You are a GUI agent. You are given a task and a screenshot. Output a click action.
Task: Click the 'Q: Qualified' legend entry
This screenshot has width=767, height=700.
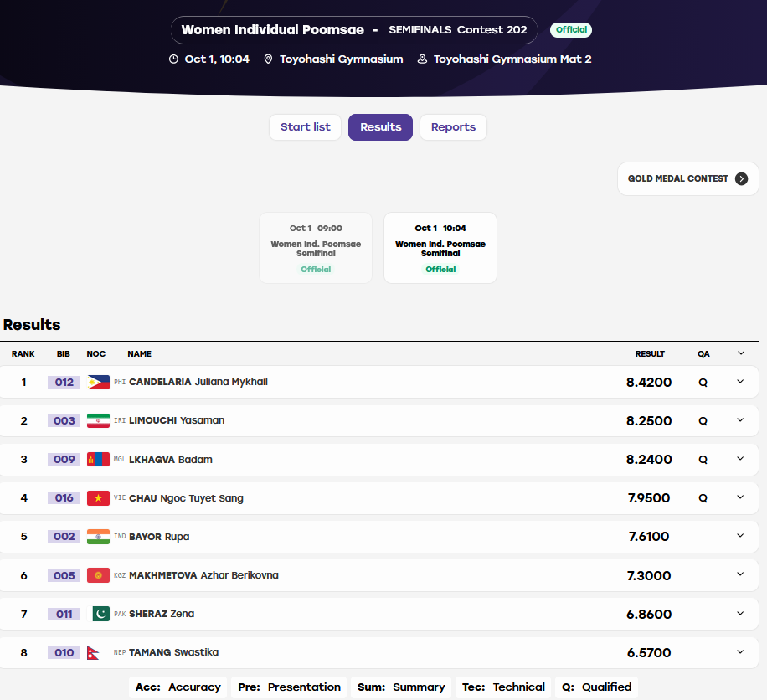pyautogui.click(x=597, y=687)
